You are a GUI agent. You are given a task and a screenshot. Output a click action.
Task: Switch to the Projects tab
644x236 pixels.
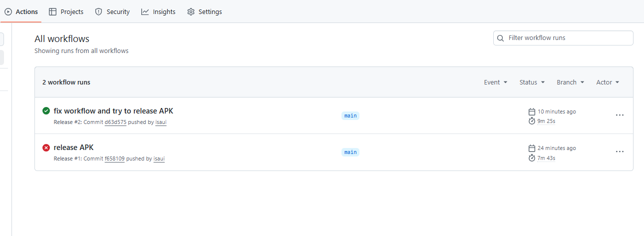[x=66, y=11]
